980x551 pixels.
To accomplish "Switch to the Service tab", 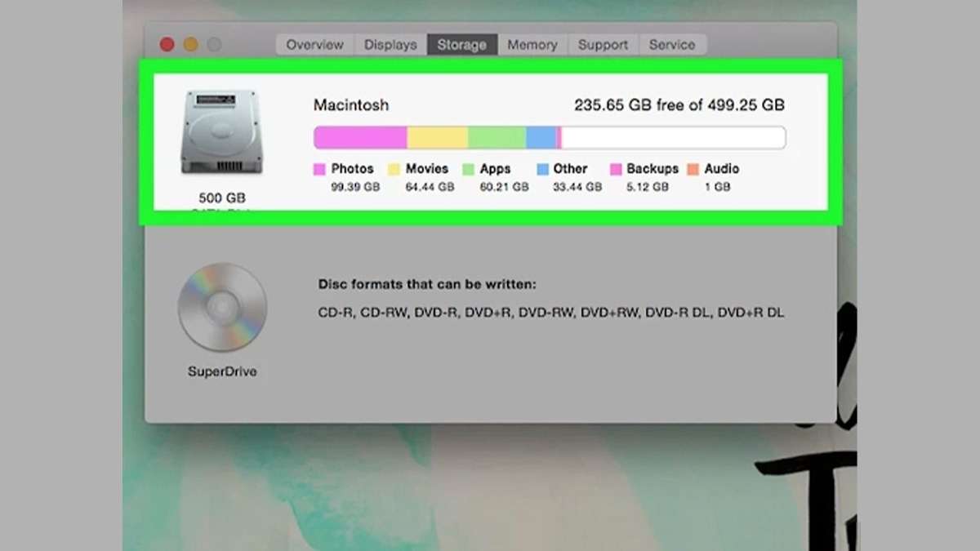I will click(671, 45).
